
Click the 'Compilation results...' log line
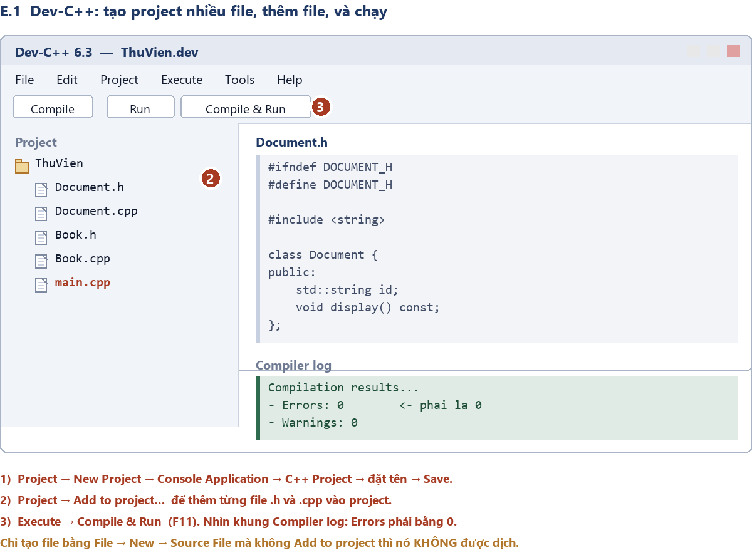coord(343,388)
